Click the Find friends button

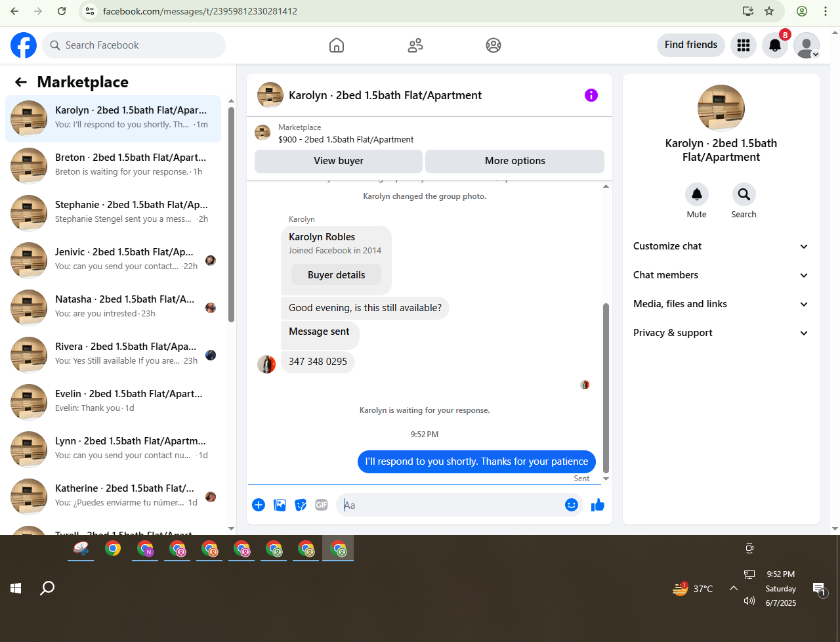tap(691, 45)
